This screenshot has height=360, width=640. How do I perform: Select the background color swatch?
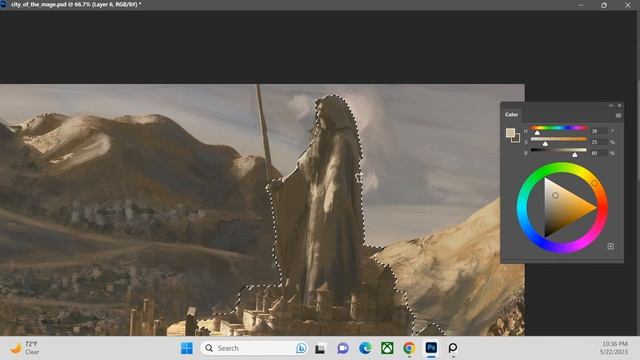coord(516,139)
